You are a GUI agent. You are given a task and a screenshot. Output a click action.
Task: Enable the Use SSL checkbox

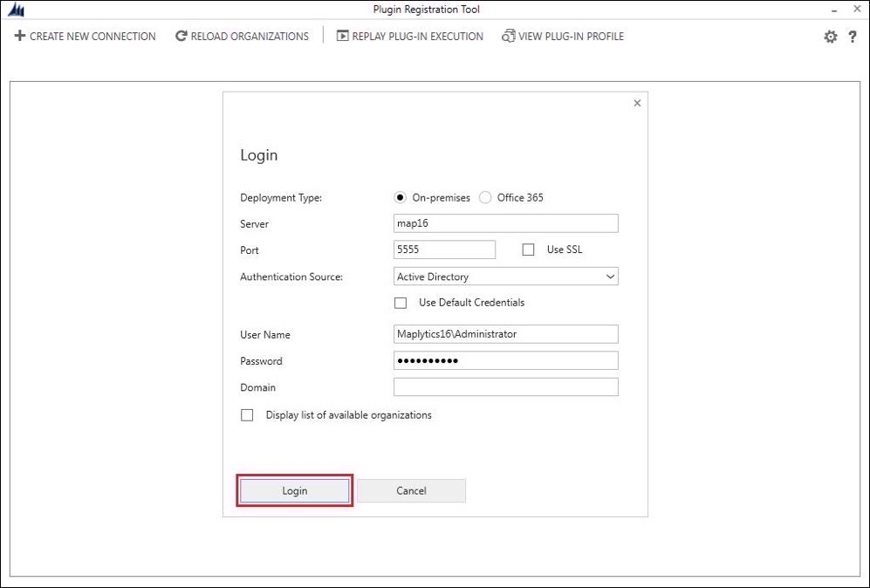pyautogui.click(x=528, y=250)
